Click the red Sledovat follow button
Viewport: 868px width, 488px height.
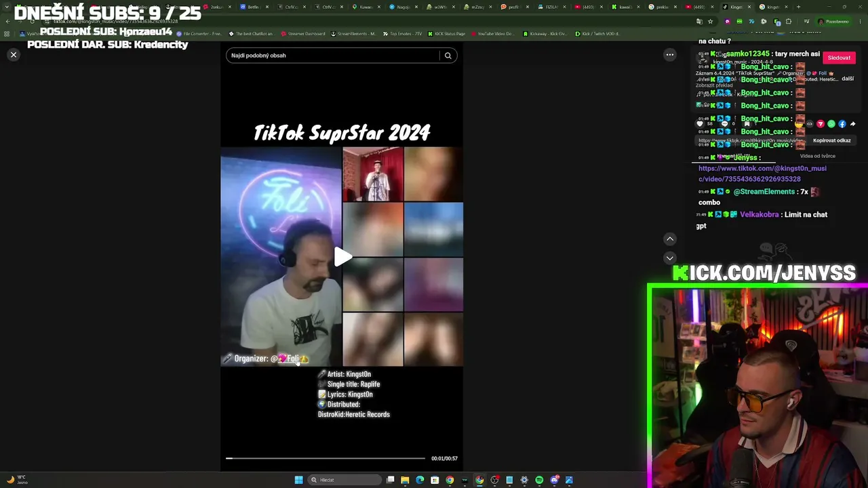pyautogui.click(x=839, y=58)
